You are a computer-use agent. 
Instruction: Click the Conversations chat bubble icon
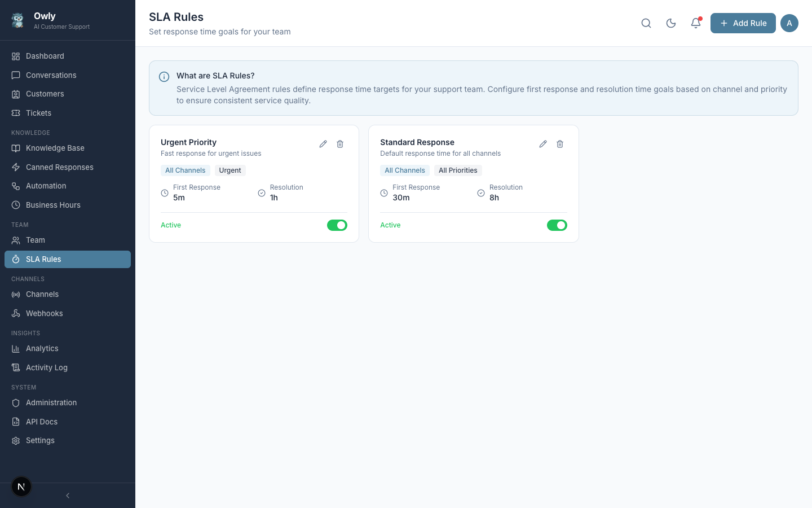(16, 75)
